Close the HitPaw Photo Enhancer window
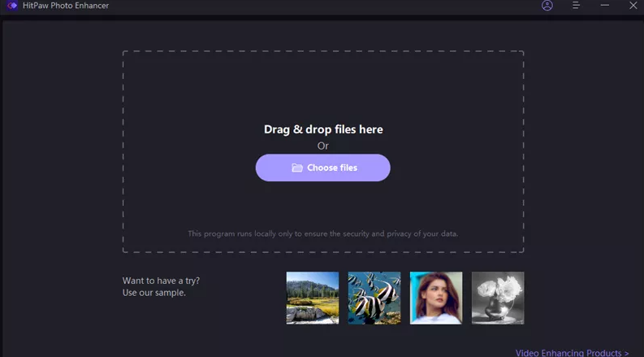This screenshot has height=357, width=644. click(633, 6)
